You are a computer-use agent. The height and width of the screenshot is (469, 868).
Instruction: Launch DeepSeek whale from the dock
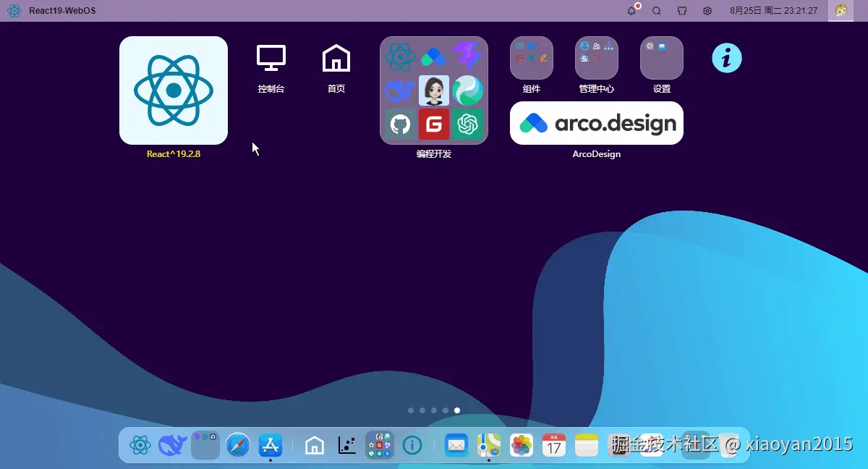[173, 445]
